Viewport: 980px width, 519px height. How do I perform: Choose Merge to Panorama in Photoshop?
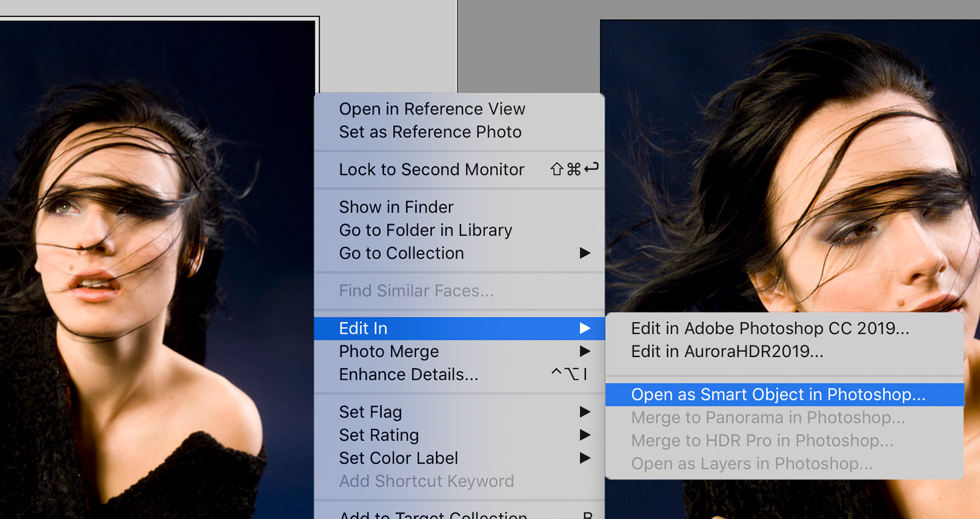(x=767, y=418)
